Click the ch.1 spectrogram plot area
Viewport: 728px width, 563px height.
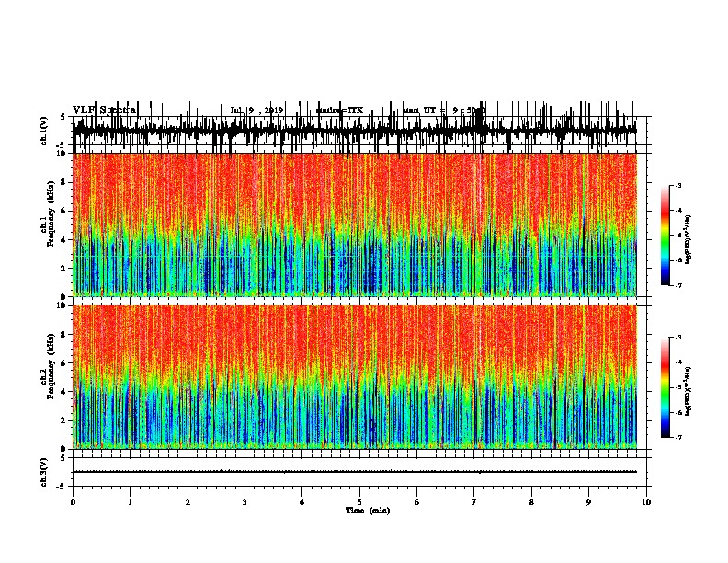[355, 224]
